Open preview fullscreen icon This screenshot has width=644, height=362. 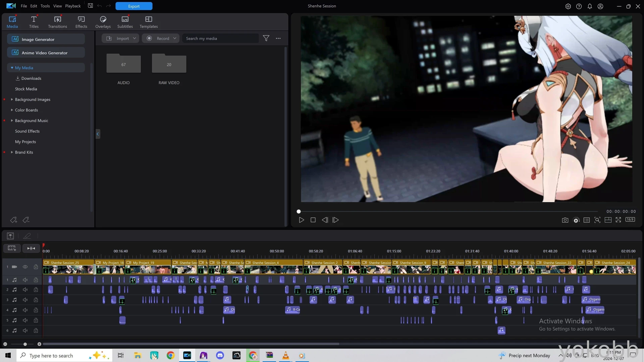point(618,220)
